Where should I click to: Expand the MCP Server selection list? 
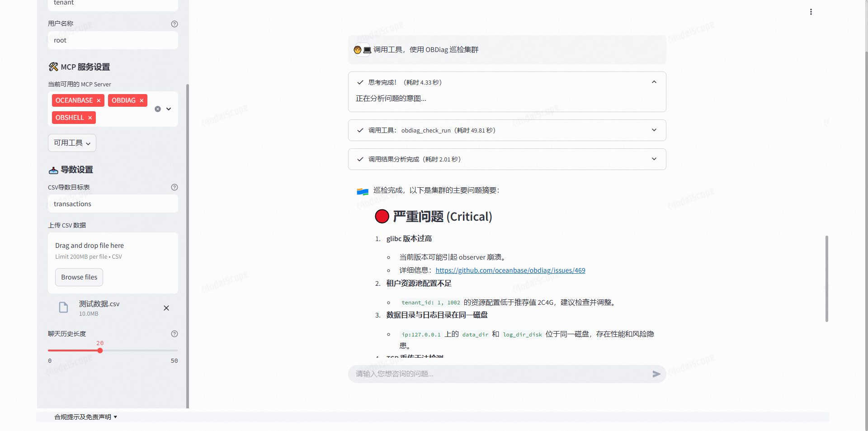point(168,109)
